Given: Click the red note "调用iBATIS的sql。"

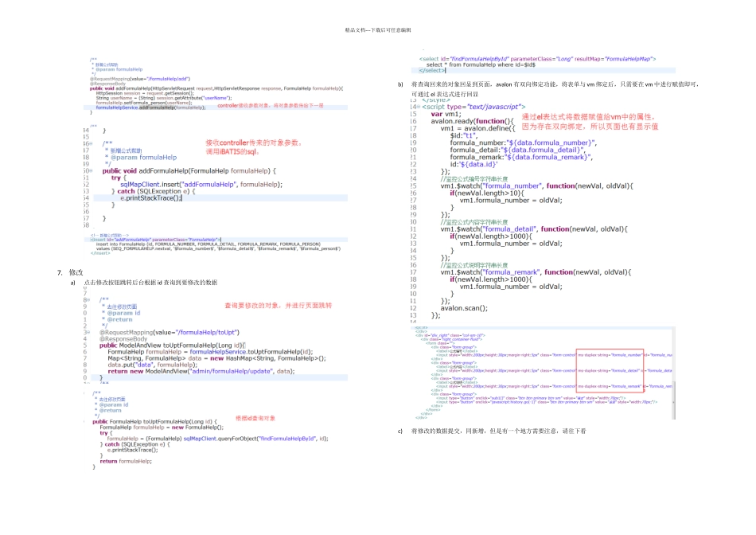Looking at the screenshot, I should (x=232, y=151).
